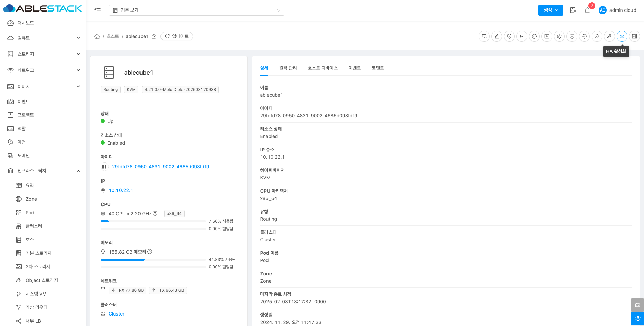644x326 pixels.
Task: Click the sliders icon at toolbar end
Action: (x=635, y=36)
